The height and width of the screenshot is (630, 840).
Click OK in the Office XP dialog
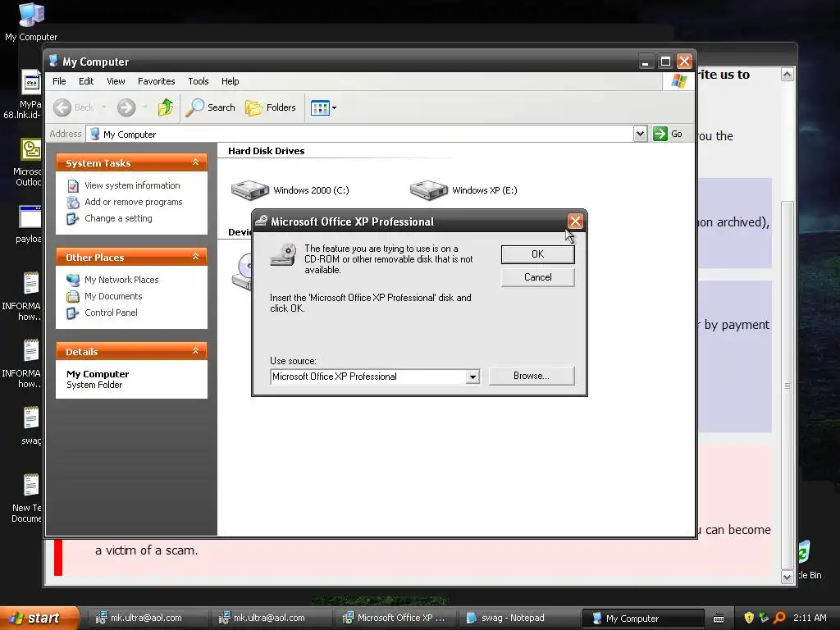pyautogui.click(x=537, y=254)
